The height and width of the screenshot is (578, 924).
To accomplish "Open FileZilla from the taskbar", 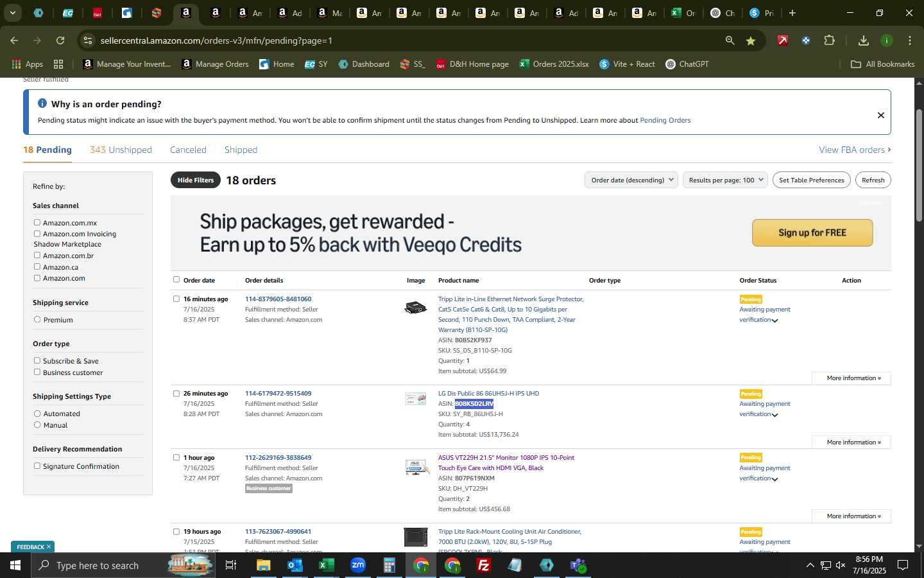I will pos(484,565).
